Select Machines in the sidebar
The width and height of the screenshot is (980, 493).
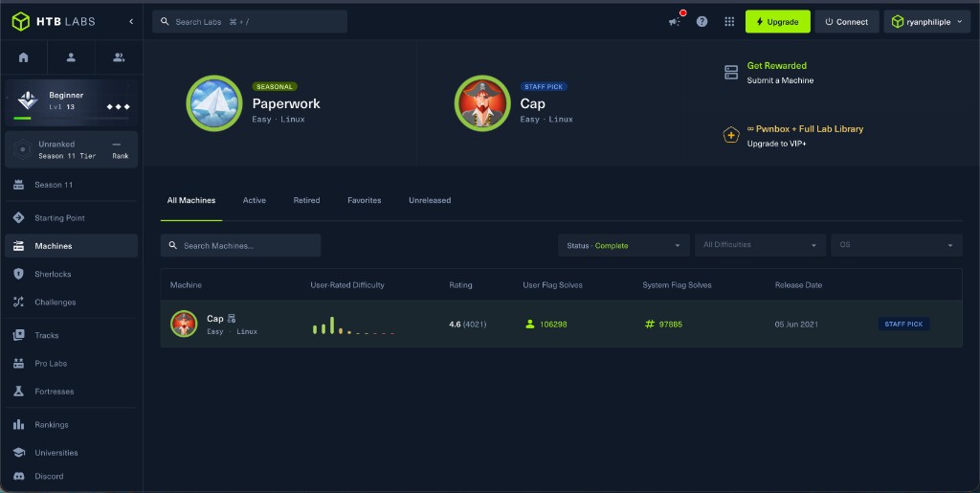[71, 246]
